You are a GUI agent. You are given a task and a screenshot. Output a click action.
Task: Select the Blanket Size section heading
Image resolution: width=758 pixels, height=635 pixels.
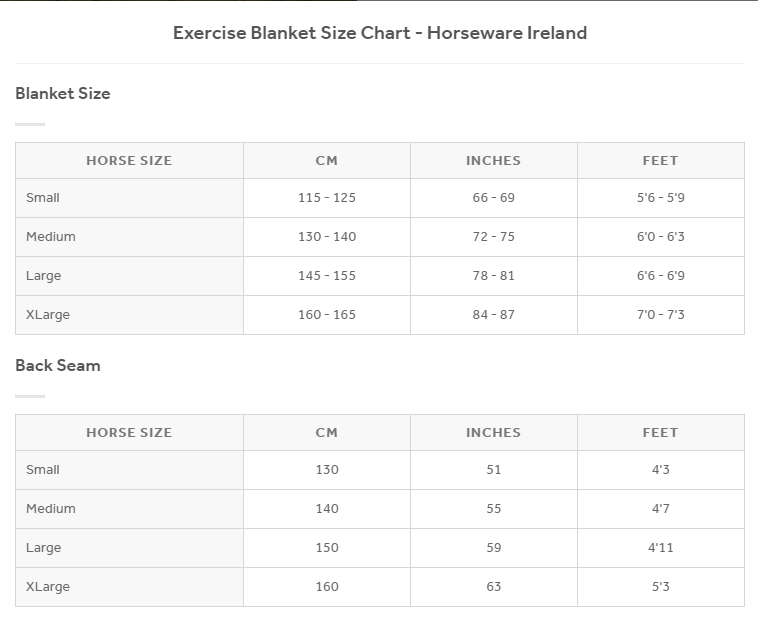(63, 93)
